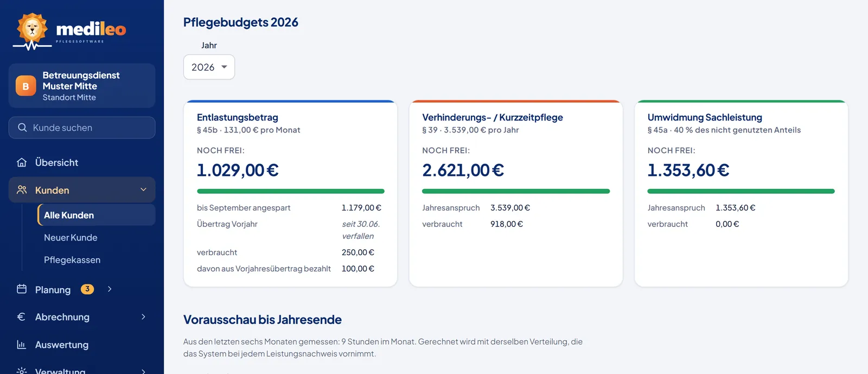Click the people icon beside Kunden
The width and height of the screenshot is (868, 374).
coord(22,190)
